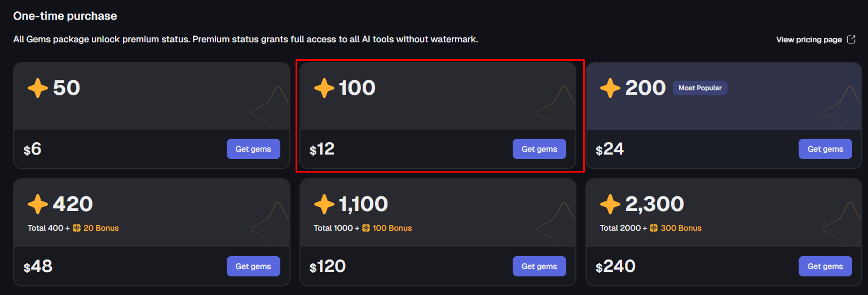Click the gold gem icon beside 420
The width and height of the screenshot is (868, 295).
coord(38,204)
